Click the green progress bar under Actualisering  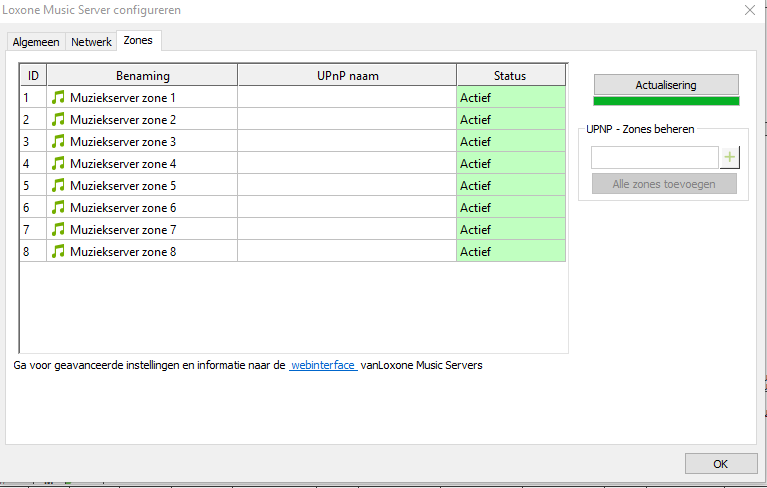pyautogui.click(x=666, y=101)
